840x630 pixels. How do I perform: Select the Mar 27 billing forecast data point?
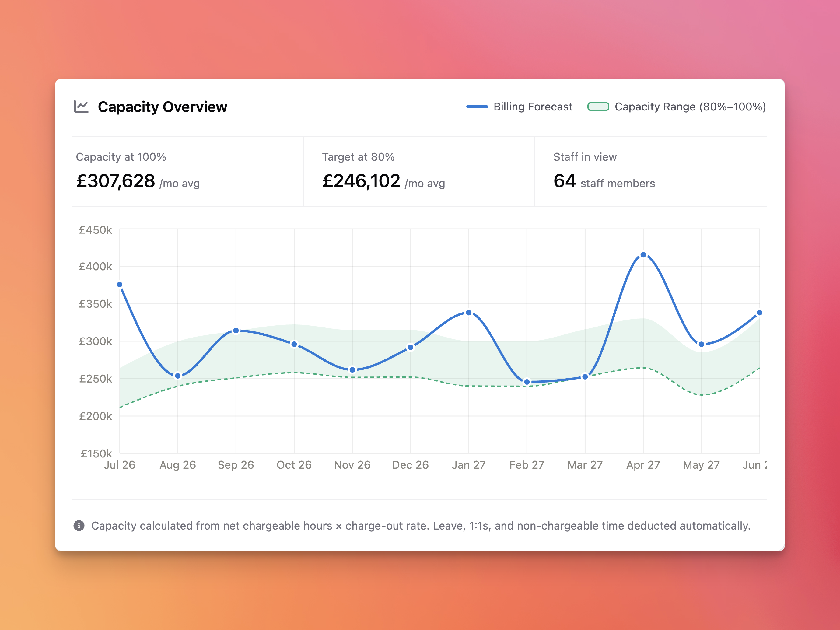pos(585,377)
